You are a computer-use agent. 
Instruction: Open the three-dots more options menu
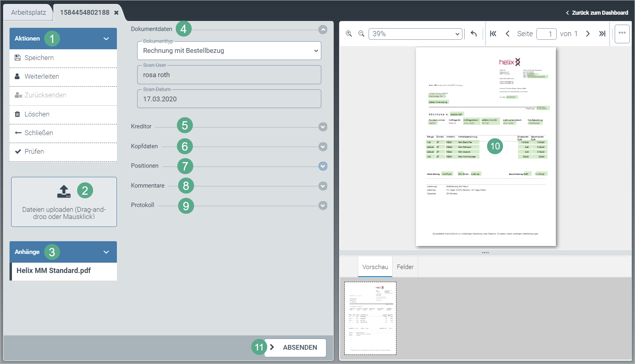[x=622, y=33]
